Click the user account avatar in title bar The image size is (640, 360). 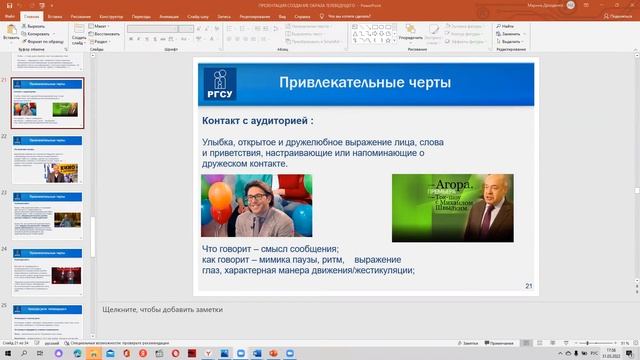(571, 5)
